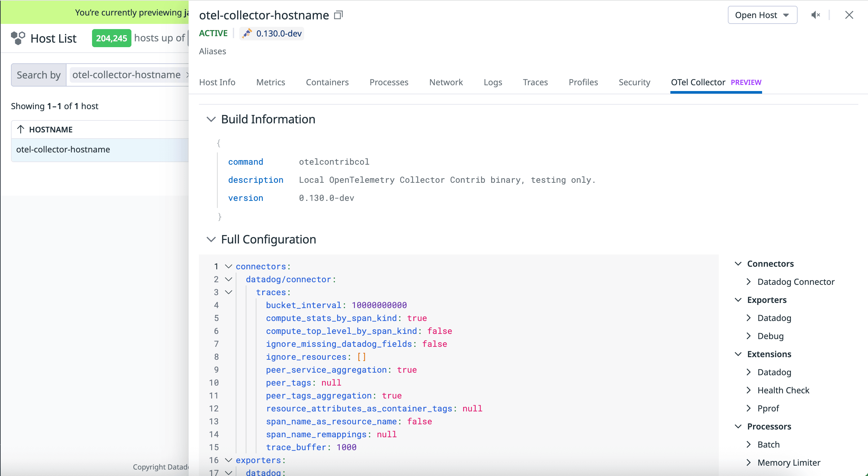Open the Open Host dropdown
The width and height of the screenshot is (868, 476).
762,15
